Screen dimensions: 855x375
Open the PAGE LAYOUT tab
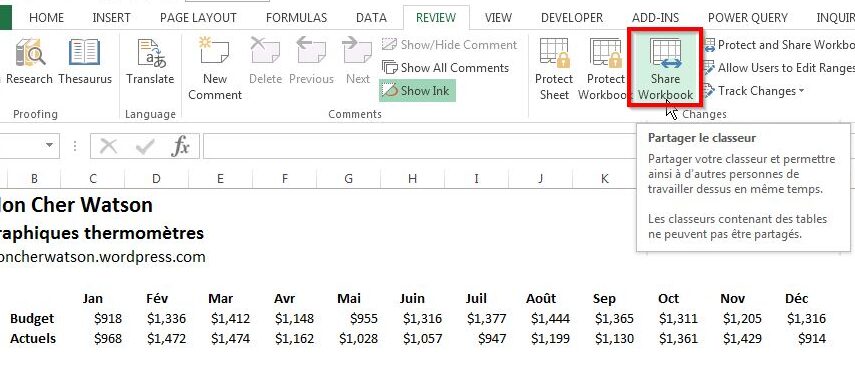pos(198,17)
